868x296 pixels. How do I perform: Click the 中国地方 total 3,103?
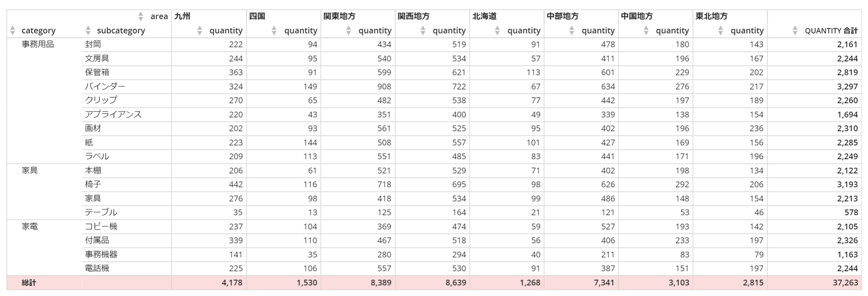tap(678, 283)
